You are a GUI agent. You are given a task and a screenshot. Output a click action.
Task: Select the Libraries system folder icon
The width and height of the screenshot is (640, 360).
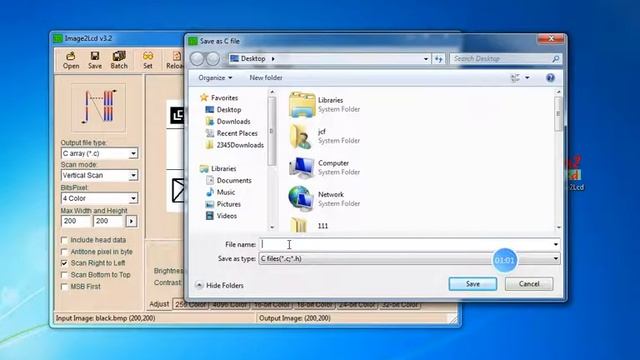[302, 104]
